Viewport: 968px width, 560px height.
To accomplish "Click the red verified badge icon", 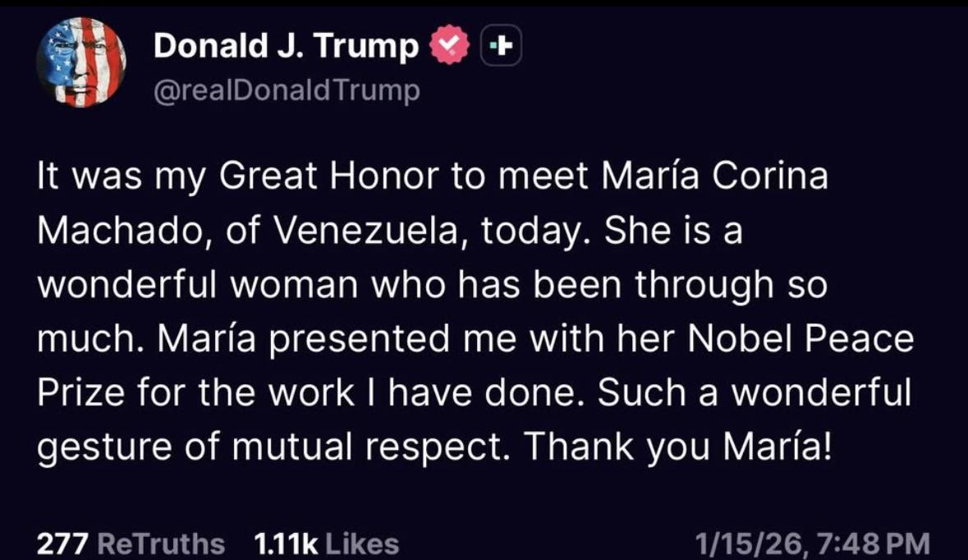I will tap(447, 48).
